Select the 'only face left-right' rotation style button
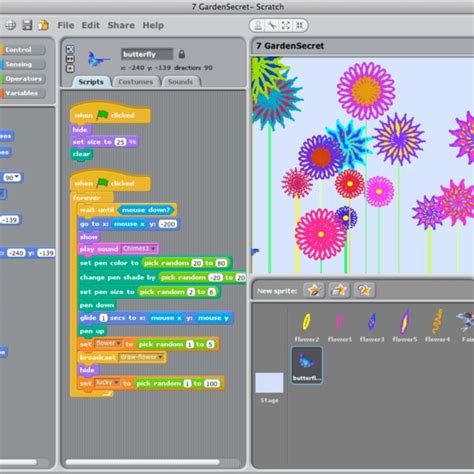The width and height of the screenshot is (474, 474). click(70, 59)
